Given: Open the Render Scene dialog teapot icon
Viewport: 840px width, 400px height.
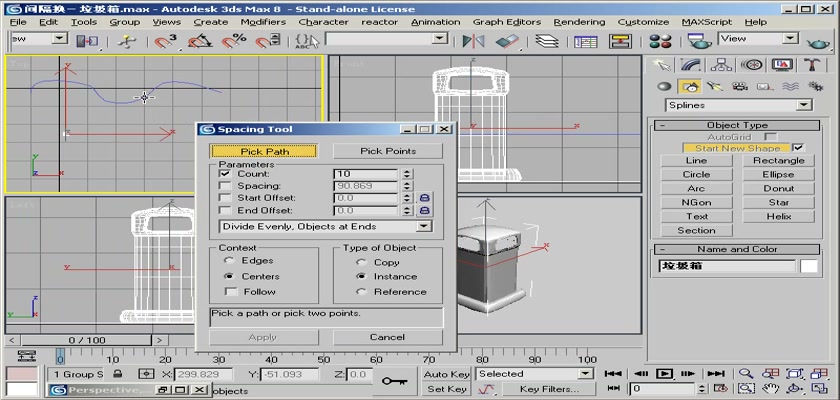Looking at the screenshot, I should pyautogui.click(x=699, y=41).
